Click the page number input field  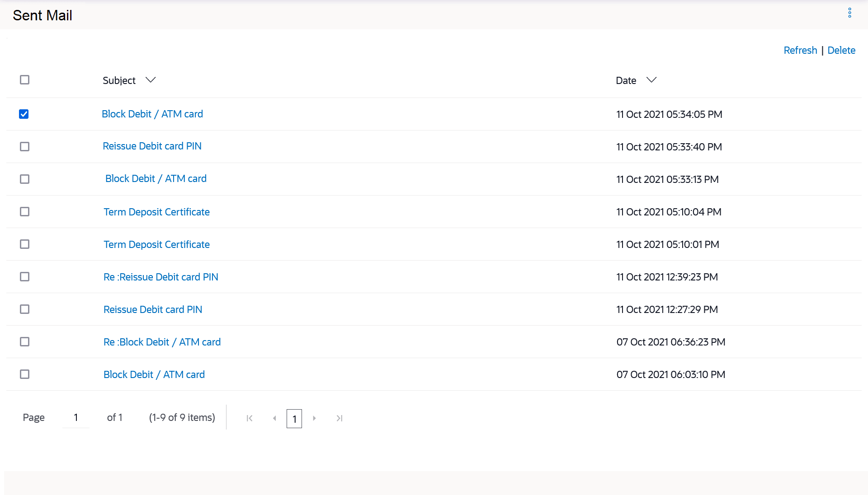click(x=76, y=418)
